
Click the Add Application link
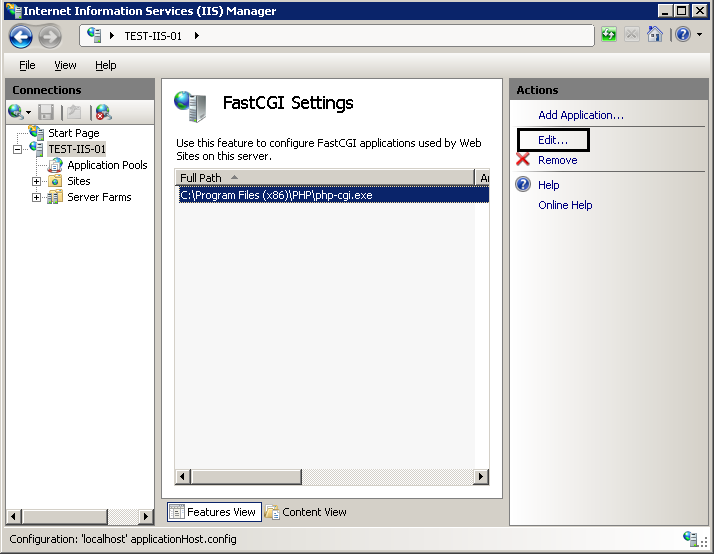[x=580, y=115]
